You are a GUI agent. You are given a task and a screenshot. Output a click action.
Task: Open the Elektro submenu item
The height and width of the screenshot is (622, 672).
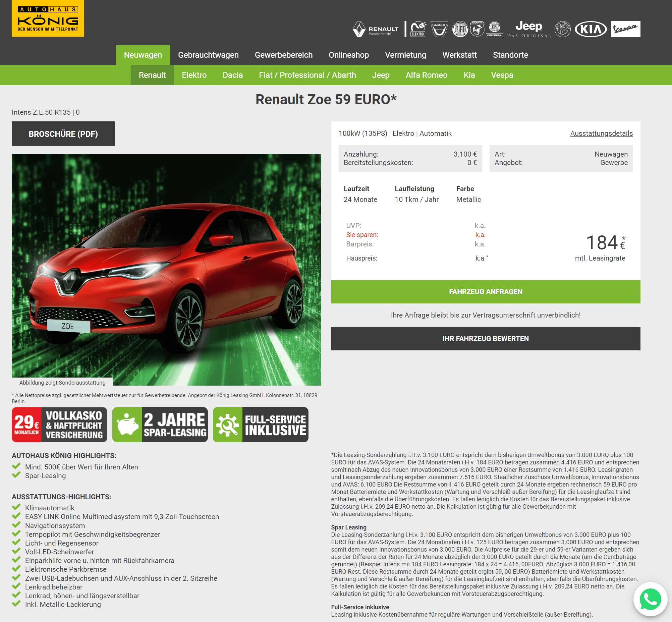pos(194,75)
